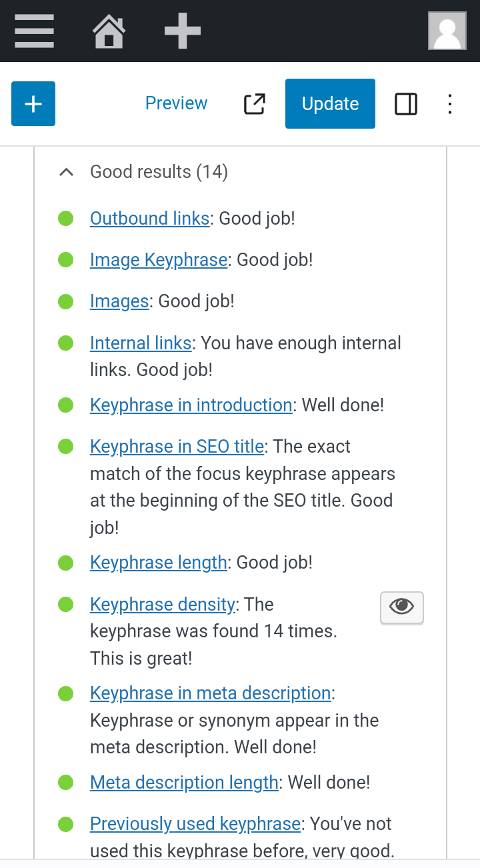Viewport: 480px width, 868px height.
Task: Follow the Image Keyphrase link
Action: (159, 260)
